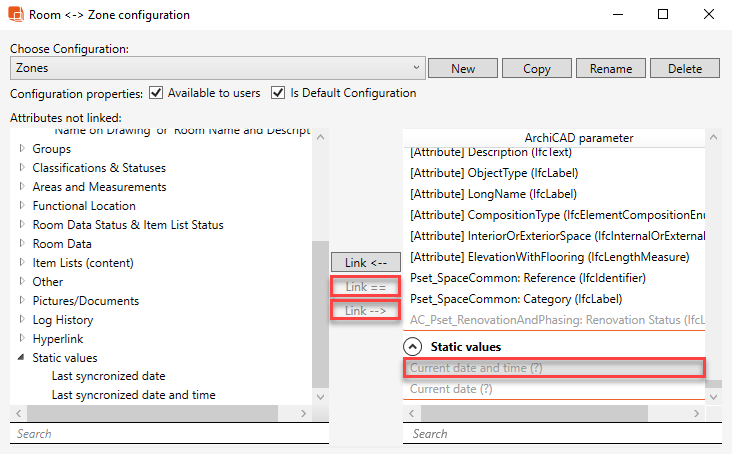Collapse the Static values section chevron icon

(413, 347)
